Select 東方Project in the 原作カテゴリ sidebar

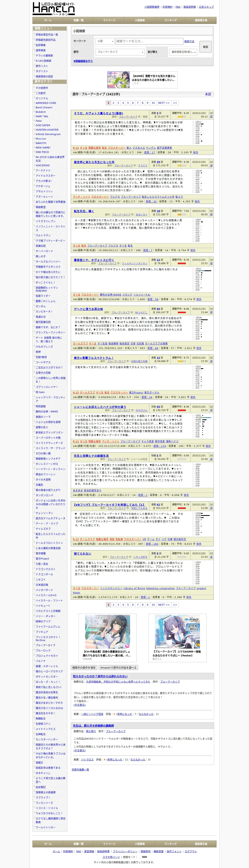tap(42, 558)
